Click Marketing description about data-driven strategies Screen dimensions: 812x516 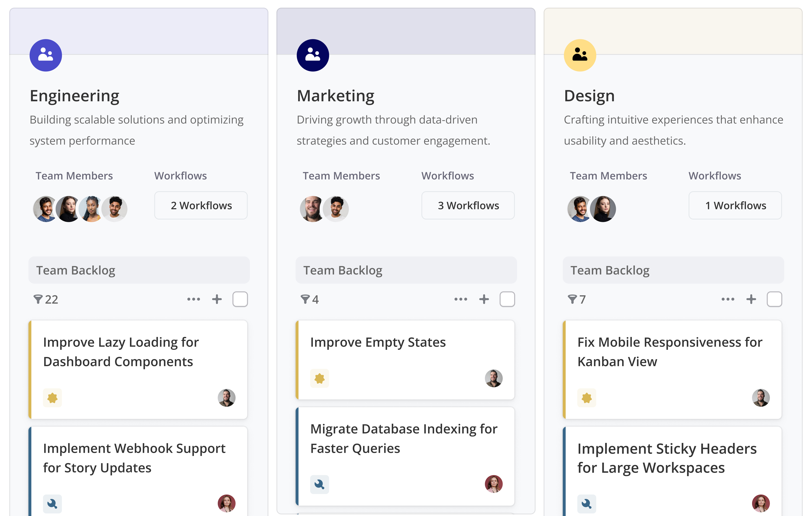click(393, 130)
